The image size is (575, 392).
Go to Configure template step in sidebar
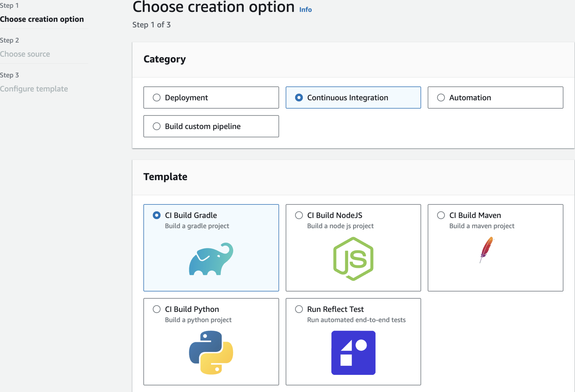click(34, 89)
